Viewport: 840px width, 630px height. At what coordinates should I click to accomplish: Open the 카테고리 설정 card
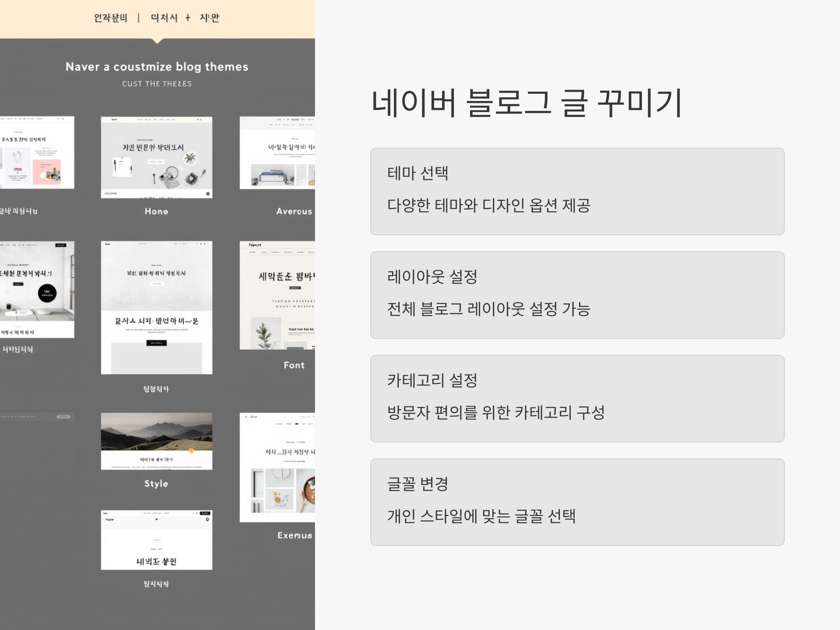coord(577,398)
